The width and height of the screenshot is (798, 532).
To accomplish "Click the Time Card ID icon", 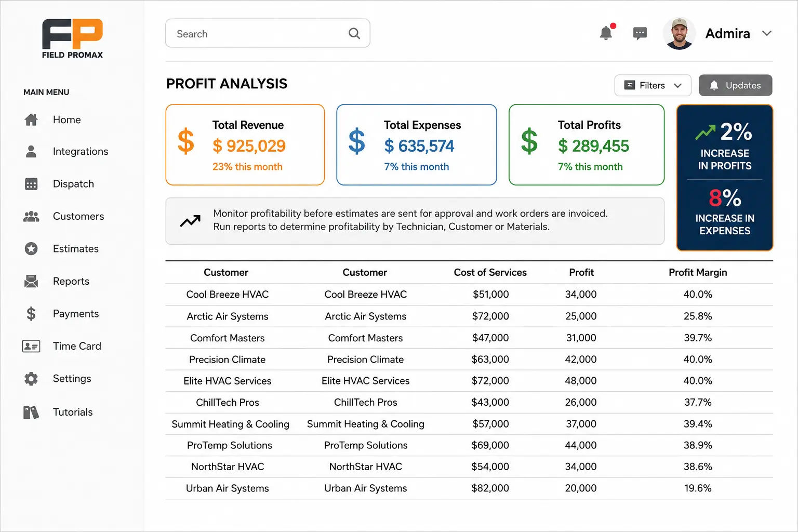I will point(31,346).
